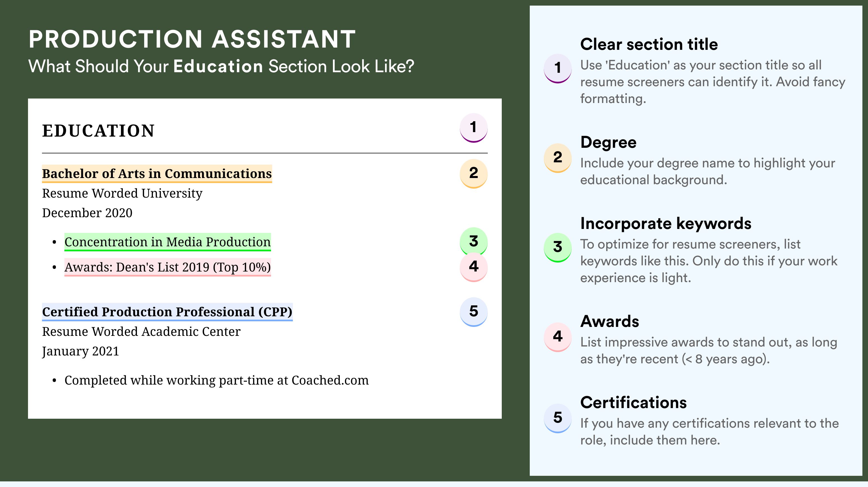This screenshot has height=487, width=868.
Task: Click the "January 2021" date
Action: pos(81,351)
